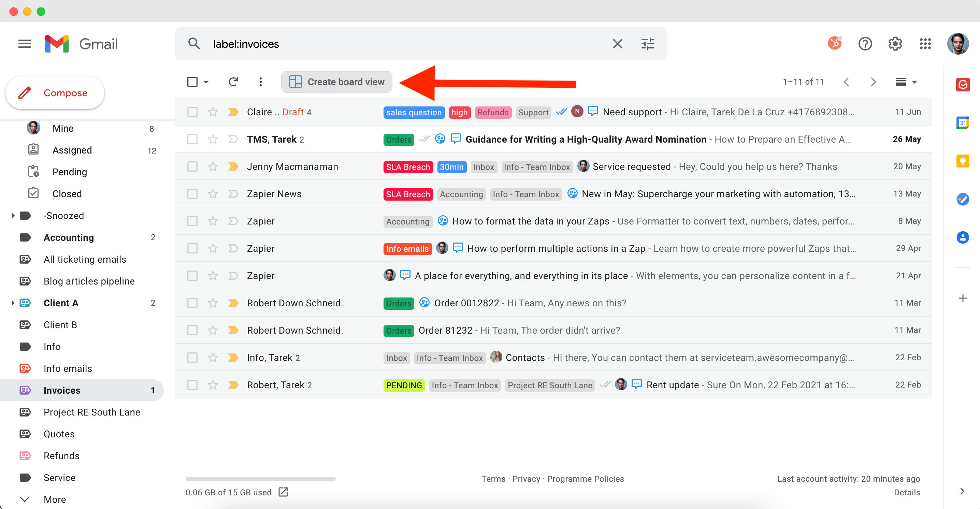Open Contacts side panel icon
Screen dimensions: 980x509
pos(963,237)
